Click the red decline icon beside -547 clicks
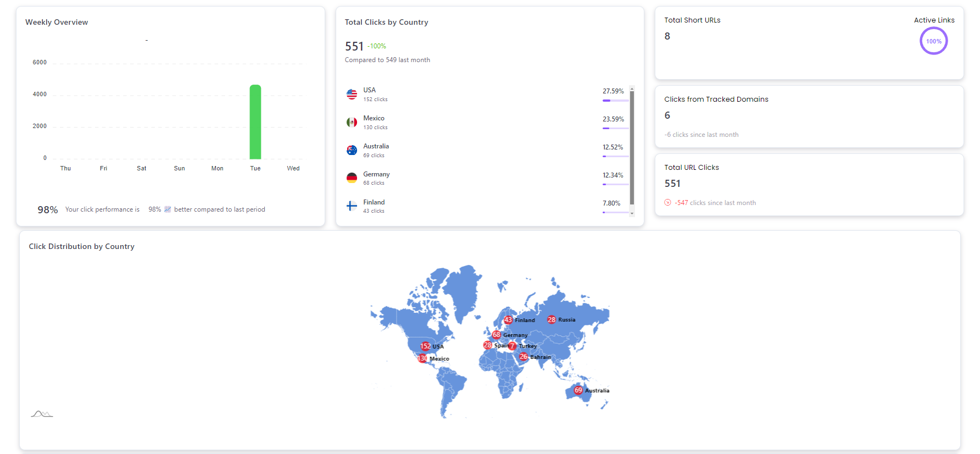The height and width of the screenshot is (454, 980). tap(667, 202)
